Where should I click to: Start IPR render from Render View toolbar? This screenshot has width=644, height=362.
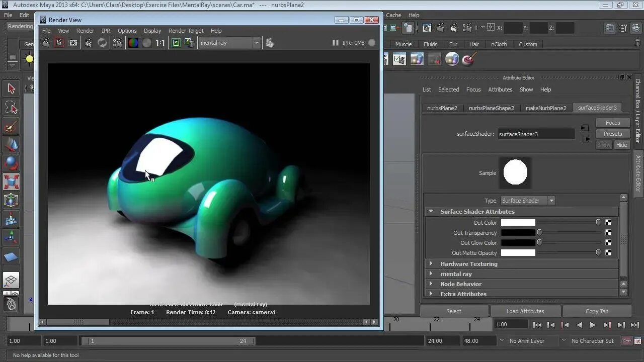point(89,43)
